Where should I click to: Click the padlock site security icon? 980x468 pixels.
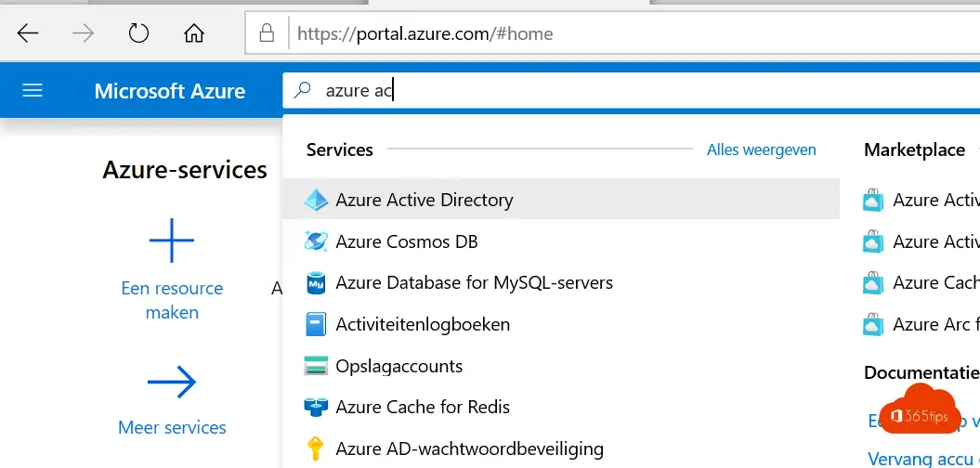pyautogui.click(x=267, y=33)
